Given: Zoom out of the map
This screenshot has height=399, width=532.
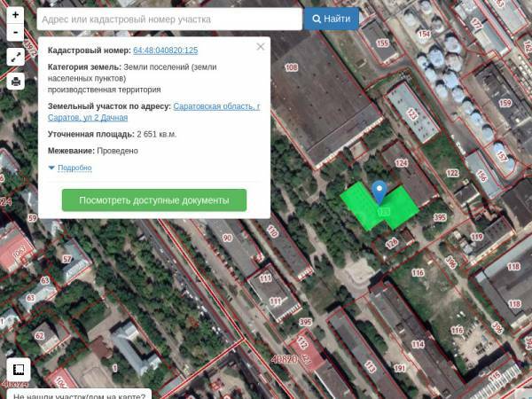Looking at the screenshot, I should point(15,33).
